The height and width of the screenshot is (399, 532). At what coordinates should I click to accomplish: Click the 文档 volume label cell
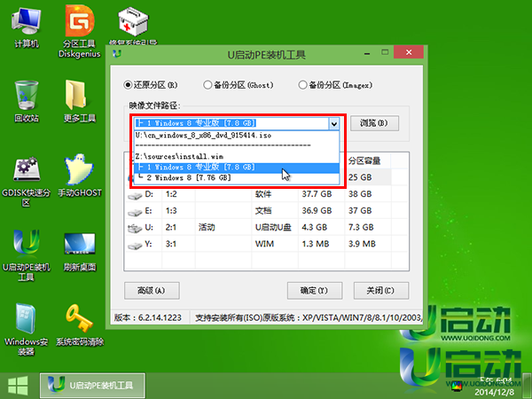pyautogui.click(x=274, y=211)
